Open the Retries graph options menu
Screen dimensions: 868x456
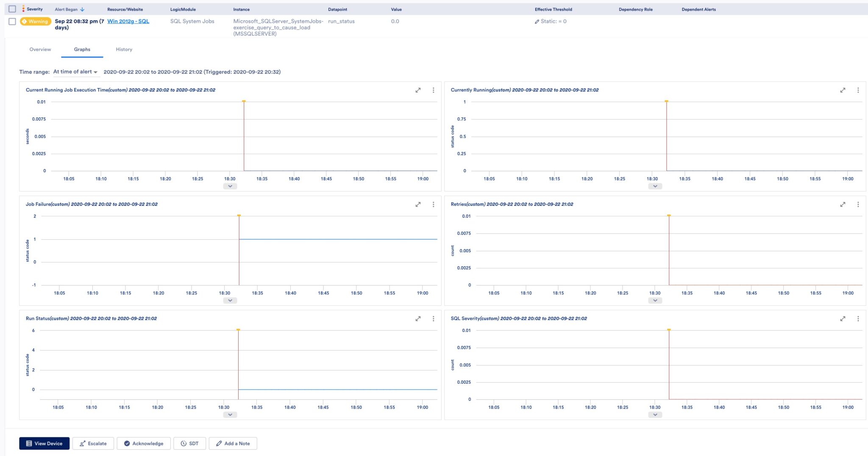pyautogui.click(x=859, y=204)
